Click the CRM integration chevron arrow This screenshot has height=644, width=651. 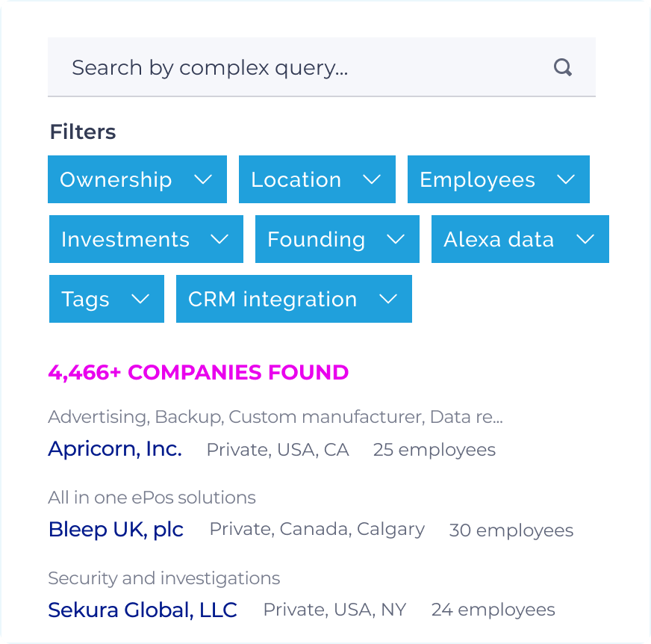[x=387, y=299]
